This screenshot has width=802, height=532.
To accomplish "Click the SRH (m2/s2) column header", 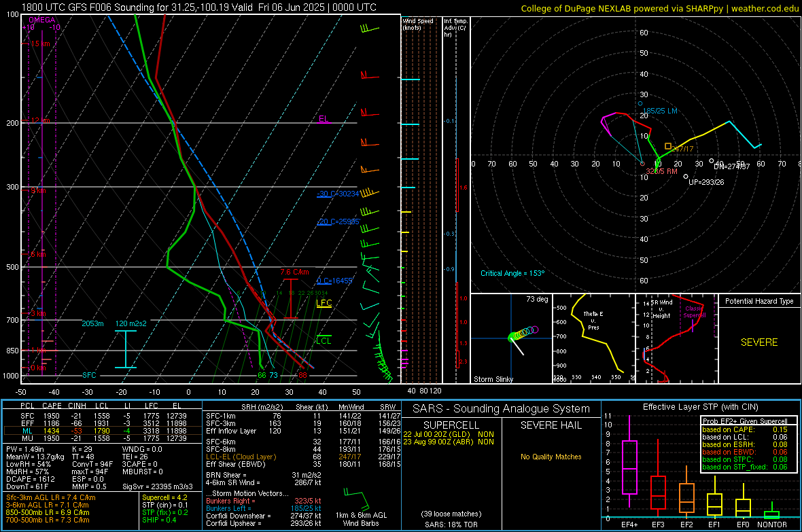I will coord(262,407).
